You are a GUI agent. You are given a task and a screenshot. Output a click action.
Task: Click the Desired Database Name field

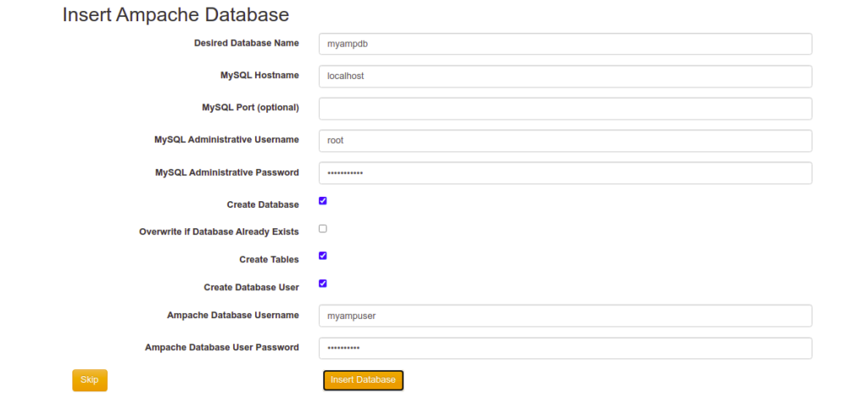565,44
